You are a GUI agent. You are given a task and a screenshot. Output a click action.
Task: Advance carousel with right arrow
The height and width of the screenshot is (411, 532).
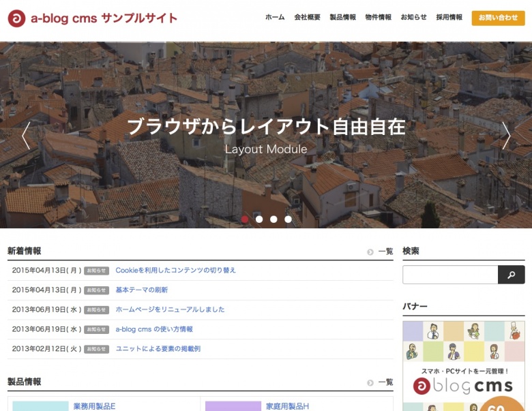tap(506, 136)
